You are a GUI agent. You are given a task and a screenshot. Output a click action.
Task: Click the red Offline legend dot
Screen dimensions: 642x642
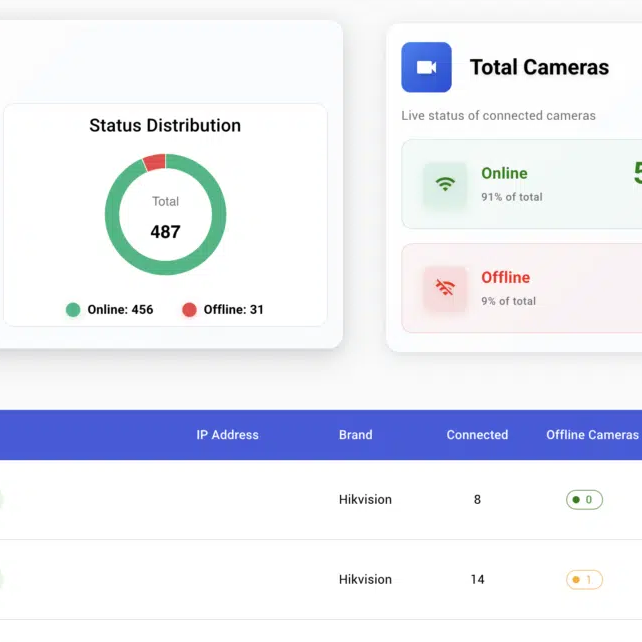tap(189, 310)
